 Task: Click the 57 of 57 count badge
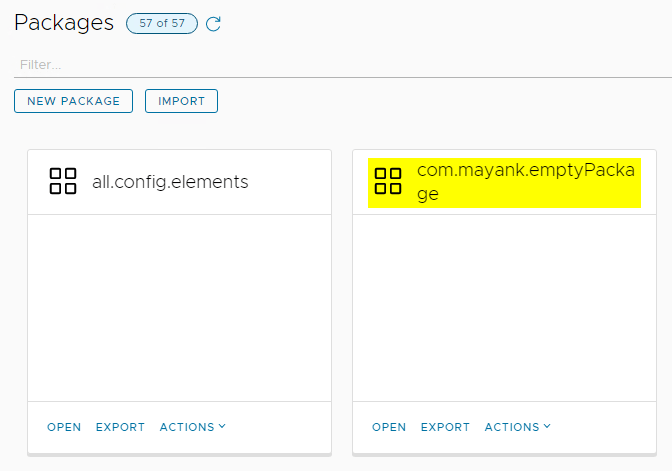162,24
